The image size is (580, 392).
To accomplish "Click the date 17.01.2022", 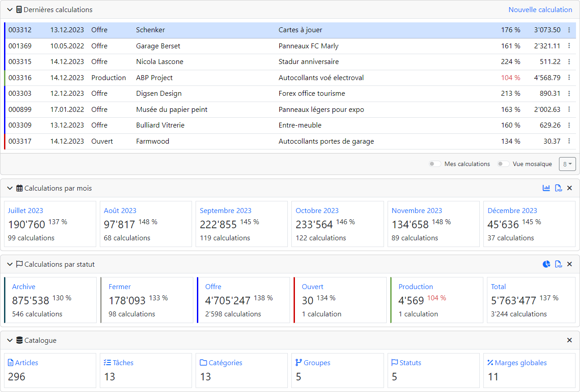I will pos(67,109).
